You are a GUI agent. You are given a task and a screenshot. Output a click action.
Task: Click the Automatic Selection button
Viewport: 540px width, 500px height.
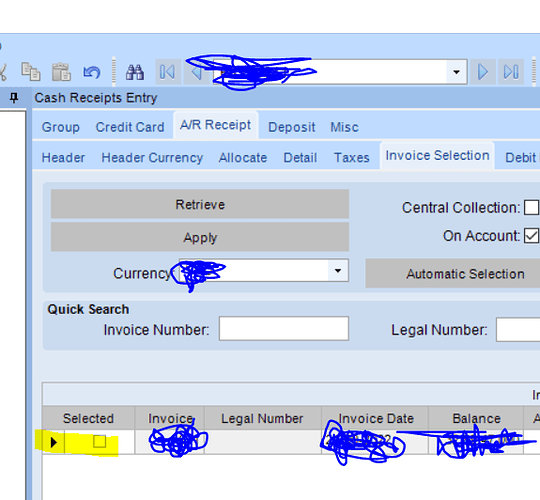(x=453, y=273)
